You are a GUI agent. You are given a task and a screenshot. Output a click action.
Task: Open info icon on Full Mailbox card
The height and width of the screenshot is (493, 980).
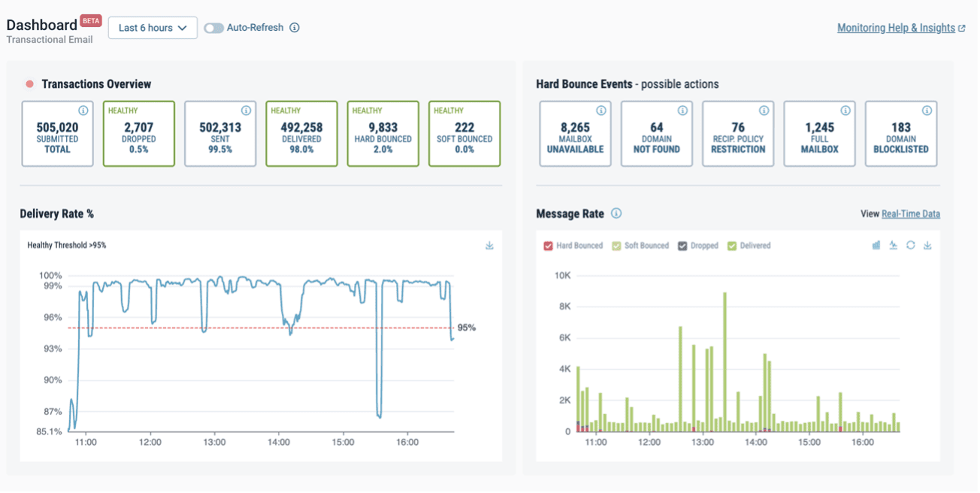pyautogui.click(x=845, y=110)
